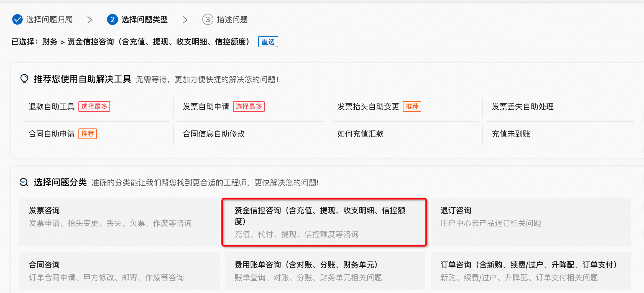The width and height of the screenshot is (644, 293).
Task: Click the heading 选择问题分类
Action: 60,182
